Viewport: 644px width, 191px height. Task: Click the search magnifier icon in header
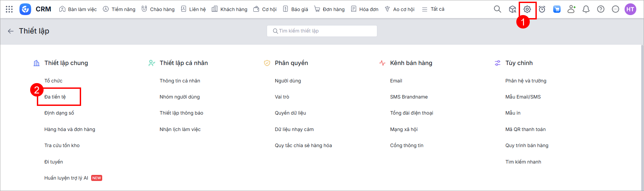click(498, 9)
